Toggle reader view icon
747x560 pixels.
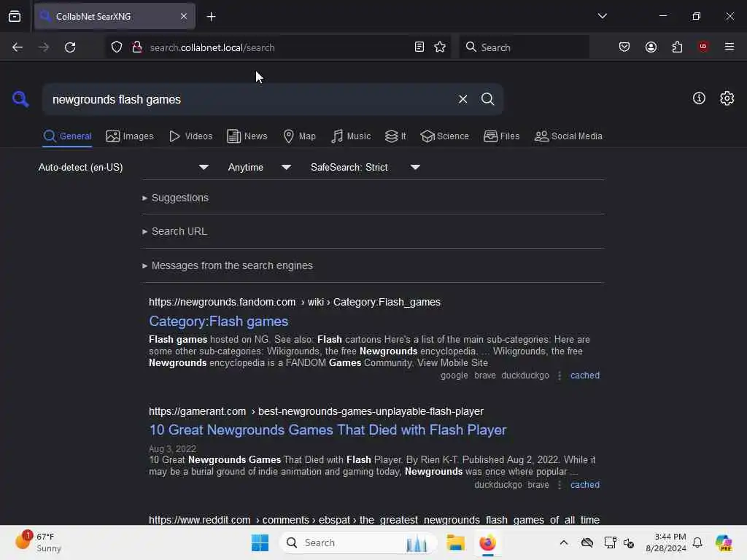pos(419,47)
